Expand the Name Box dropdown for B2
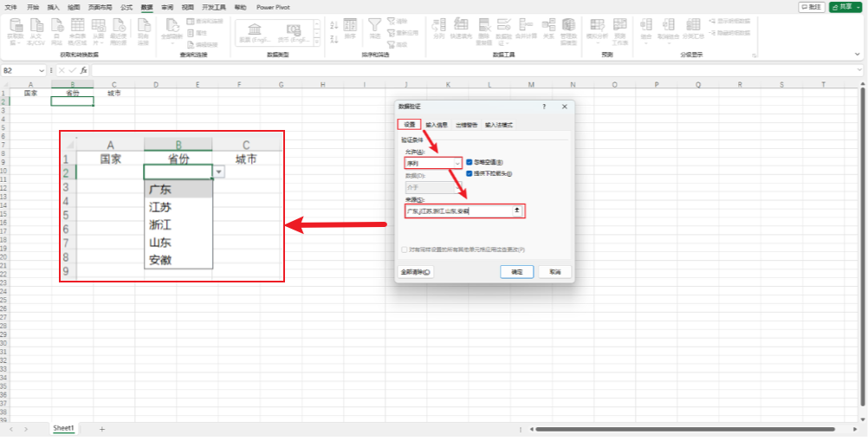 click(42, 71)
